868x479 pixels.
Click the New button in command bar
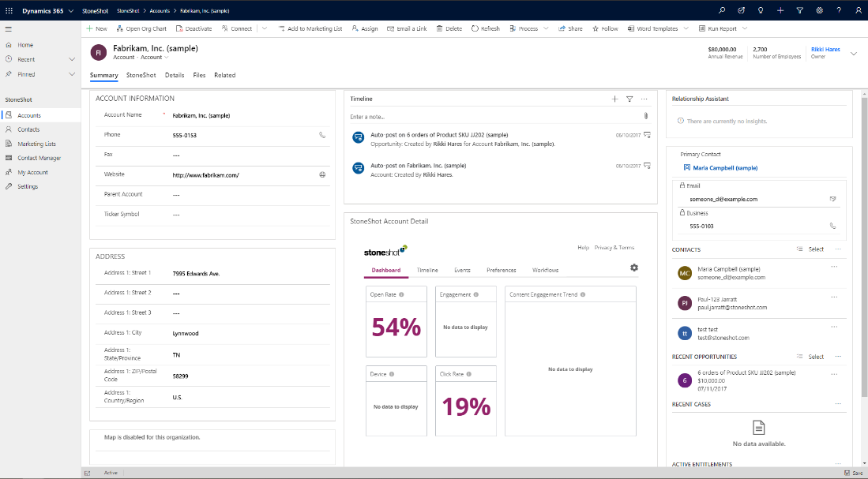(x=97, y=28)
